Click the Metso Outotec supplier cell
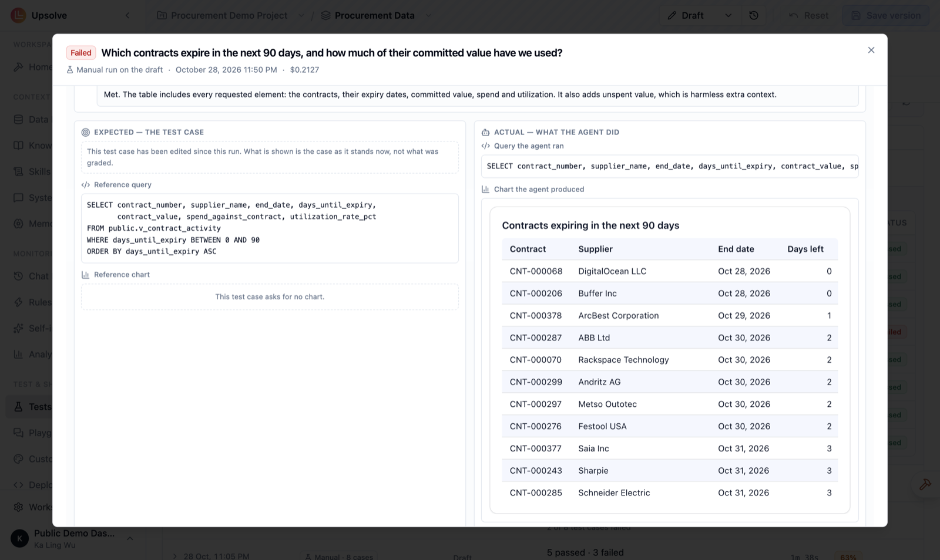This screenshot has height=560, width=940. pyautogui.click(x=607, y=404)
